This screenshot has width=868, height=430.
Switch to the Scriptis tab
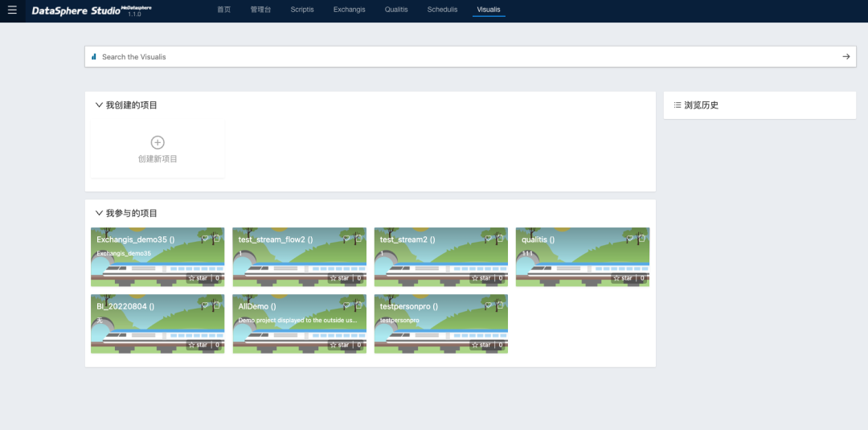(302, 10)
